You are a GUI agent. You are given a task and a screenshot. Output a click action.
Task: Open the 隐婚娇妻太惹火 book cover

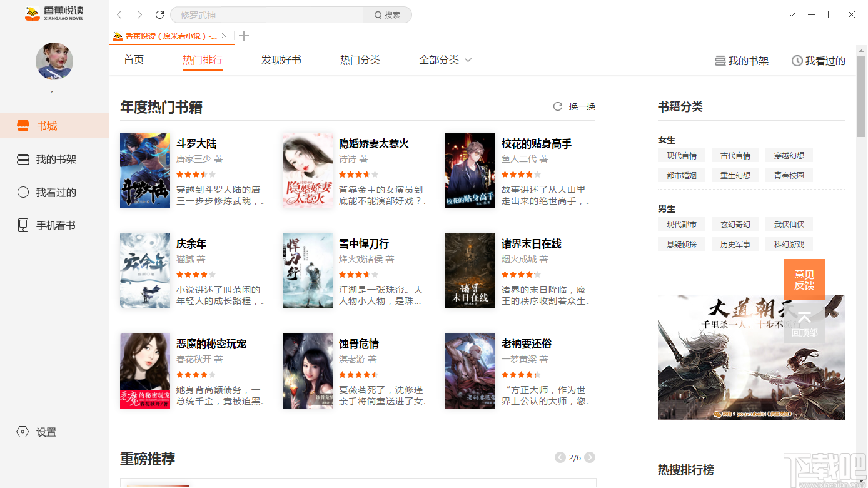(308, 171)
